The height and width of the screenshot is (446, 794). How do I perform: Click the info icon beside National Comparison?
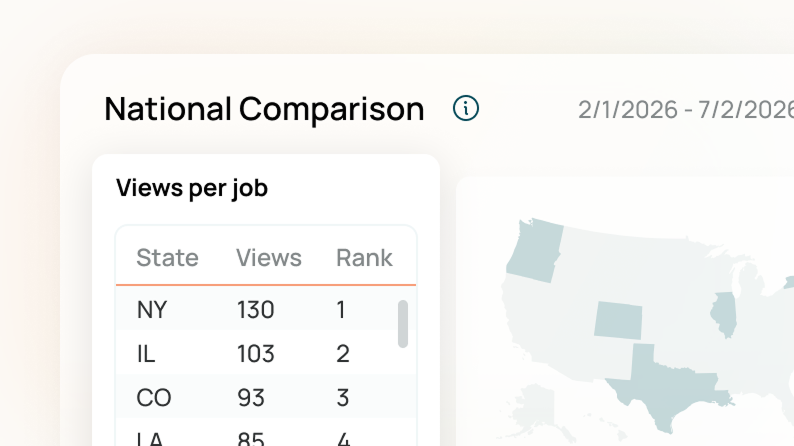click(x=466, y=108)
